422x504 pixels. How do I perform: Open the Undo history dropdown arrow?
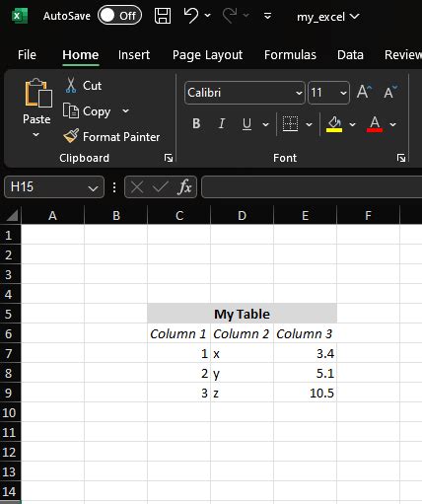208,16
